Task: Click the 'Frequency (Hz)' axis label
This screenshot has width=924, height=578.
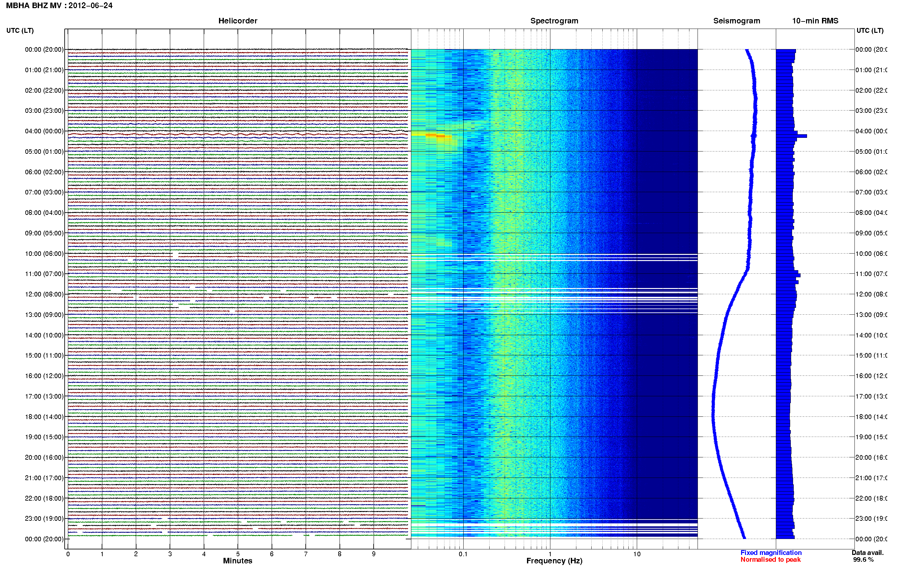Action: coord(554,561)
